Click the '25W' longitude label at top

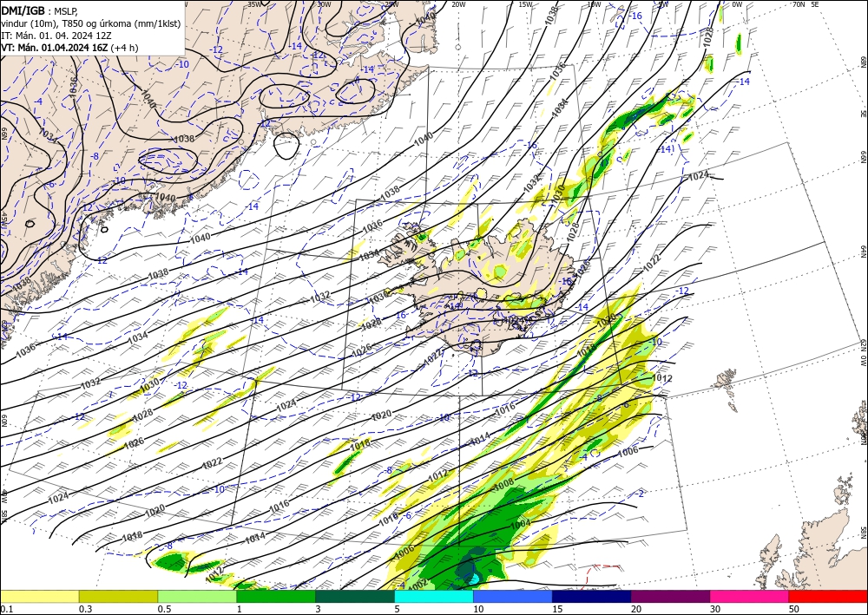[391, 3]
